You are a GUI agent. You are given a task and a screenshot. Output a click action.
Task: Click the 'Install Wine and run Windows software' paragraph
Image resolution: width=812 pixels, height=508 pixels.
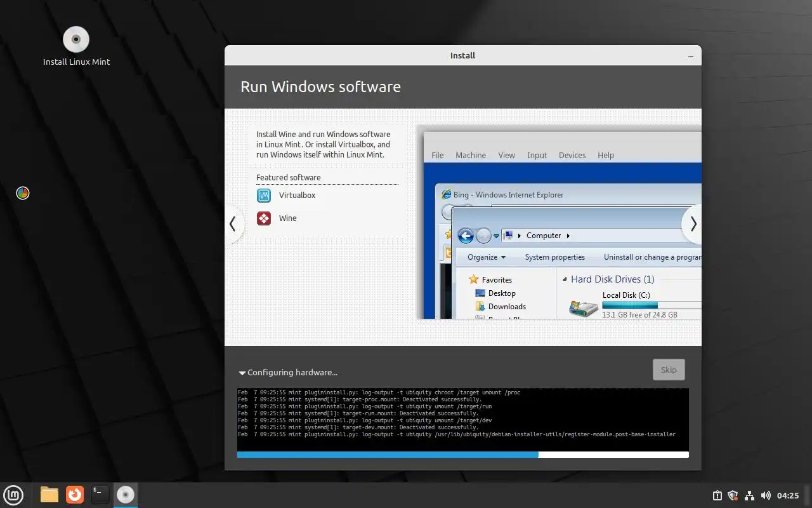(x=324, y=145)
